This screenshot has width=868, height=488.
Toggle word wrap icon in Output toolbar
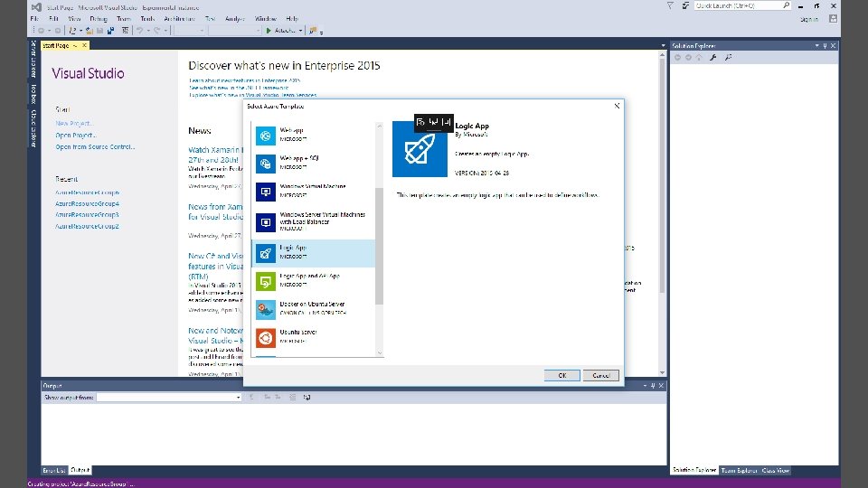[307, 398]
